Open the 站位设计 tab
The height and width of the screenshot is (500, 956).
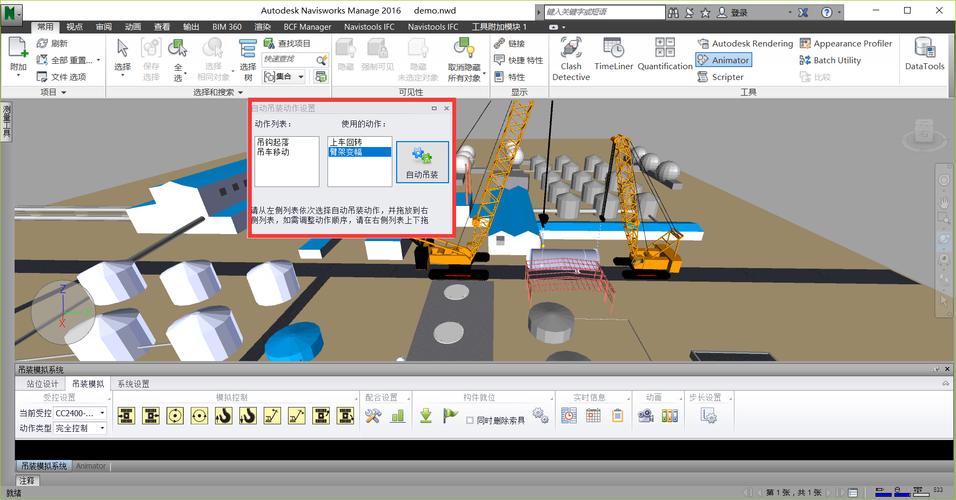click(42, 383)
